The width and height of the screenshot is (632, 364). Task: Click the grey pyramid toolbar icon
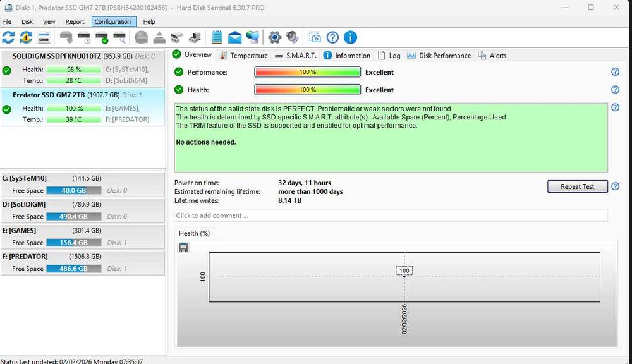click(159, 37)
